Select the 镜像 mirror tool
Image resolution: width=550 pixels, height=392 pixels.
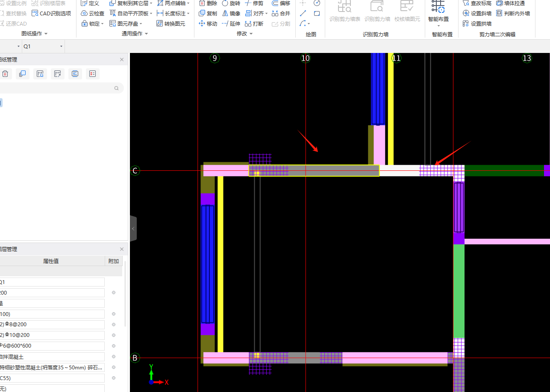[231, 13]
